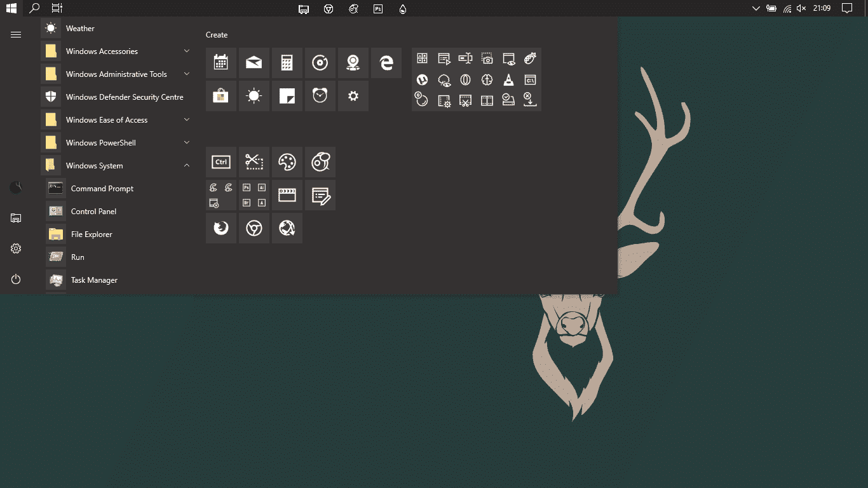The height and width of the screenshot is (488, 868).
Task: Open the brain icon in the small grid
Action: 487,79
